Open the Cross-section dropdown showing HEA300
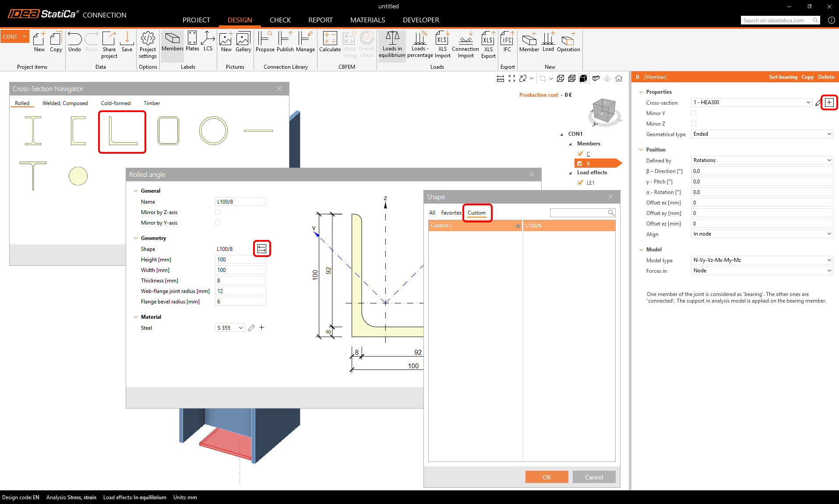Viewport: 839px width, 504px height. (751, 102)
